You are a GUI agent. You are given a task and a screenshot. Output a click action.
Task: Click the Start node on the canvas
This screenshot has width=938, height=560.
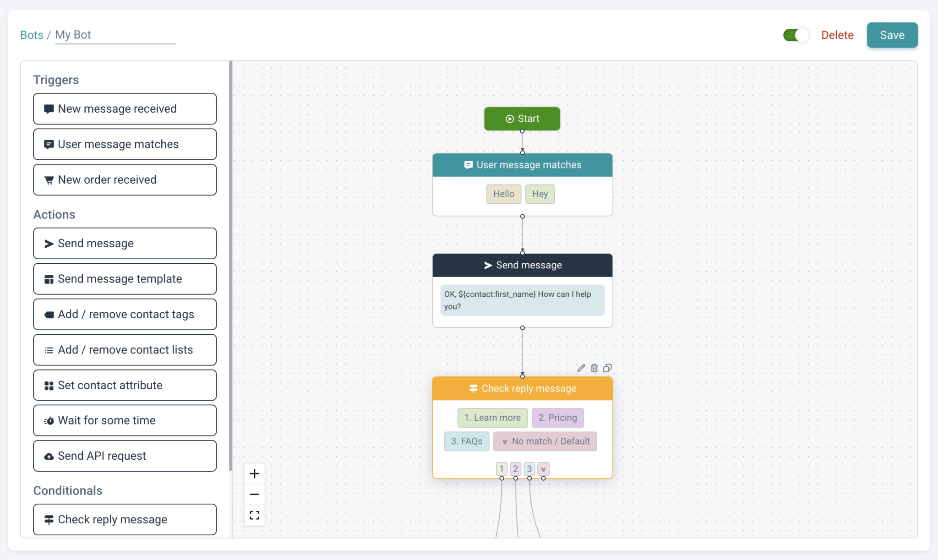pos(522,119)
